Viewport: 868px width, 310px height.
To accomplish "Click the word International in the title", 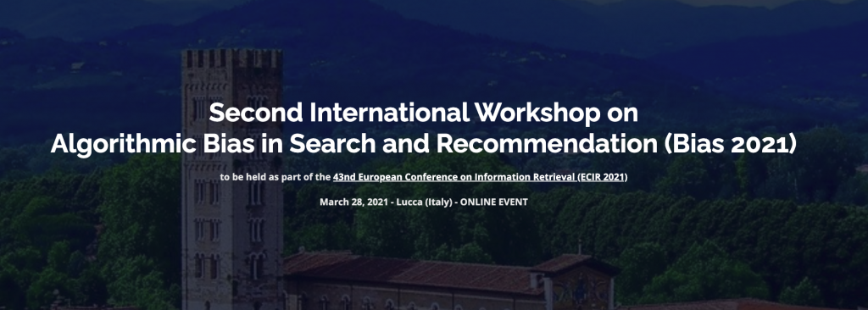I will click(387, 113).
